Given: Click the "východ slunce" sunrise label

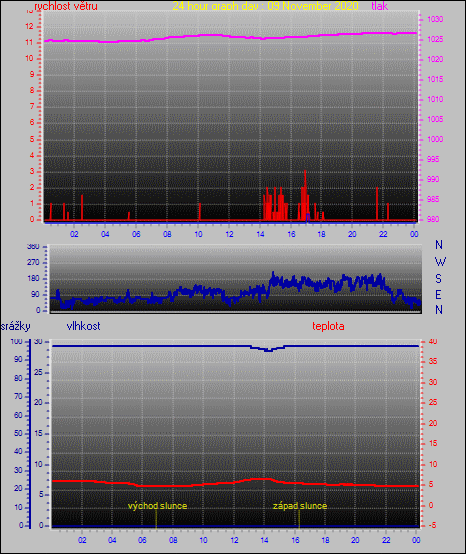Looking at the screenshot, I should coord(157,506).
